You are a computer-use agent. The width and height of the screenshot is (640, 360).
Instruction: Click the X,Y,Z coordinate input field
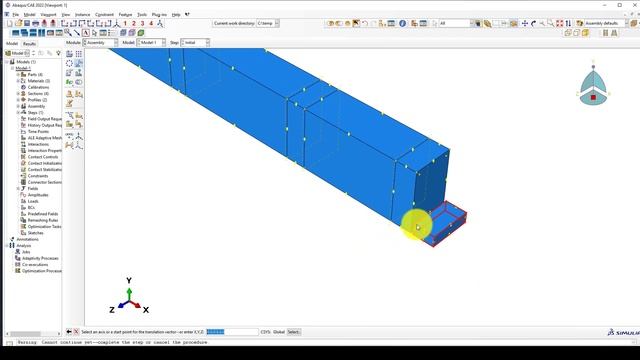(x=232, y=332)
